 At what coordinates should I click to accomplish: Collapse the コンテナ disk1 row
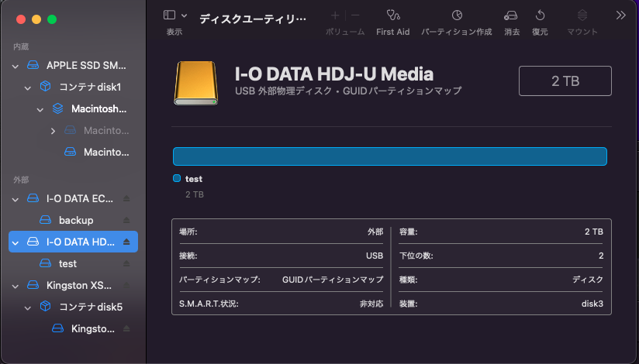coord(28,88)
